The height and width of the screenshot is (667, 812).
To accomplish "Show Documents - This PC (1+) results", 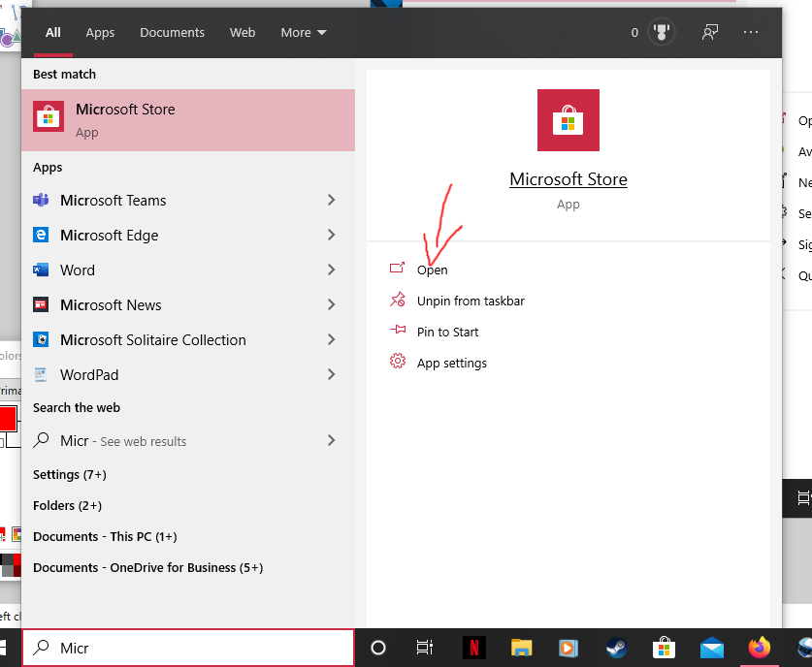I will tap(105, 536).
